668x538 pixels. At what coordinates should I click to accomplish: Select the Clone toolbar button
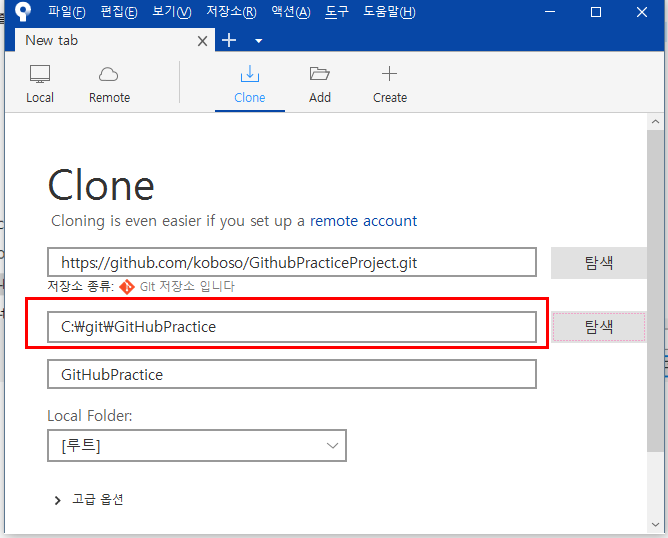(x=250, y=84)
